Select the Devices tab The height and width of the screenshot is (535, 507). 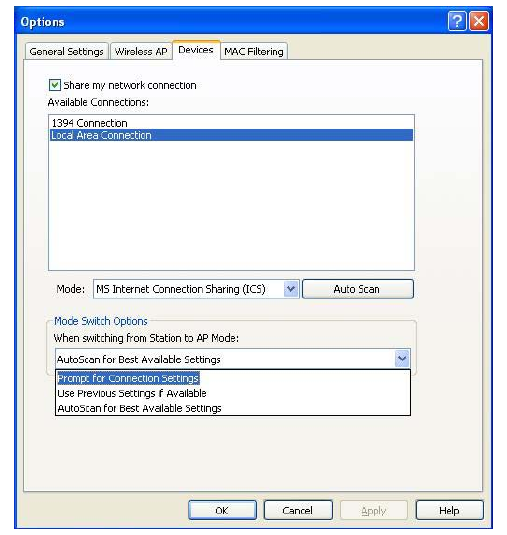pos(196,50)
